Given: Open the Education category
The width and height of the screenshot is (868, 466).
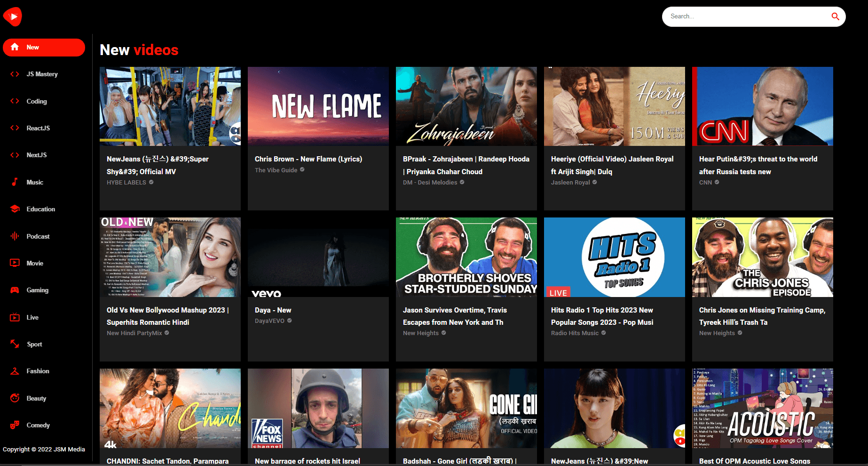Looking at the screenshot, I should 44,209.
